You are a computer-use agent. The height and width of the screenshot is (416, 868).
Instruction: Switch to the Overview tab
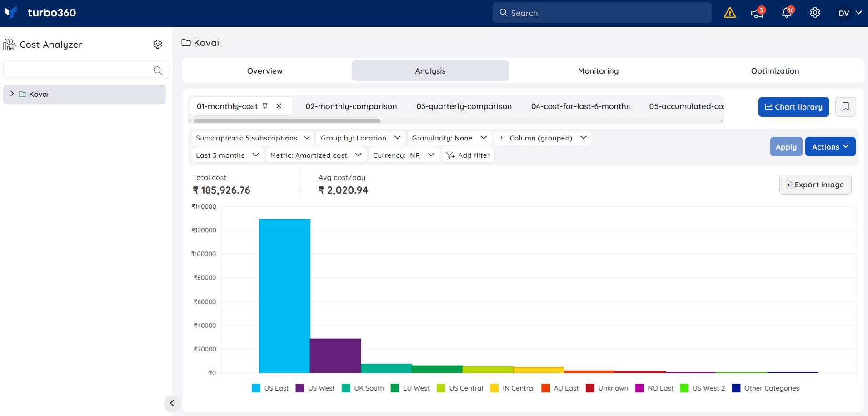(265, 71)
